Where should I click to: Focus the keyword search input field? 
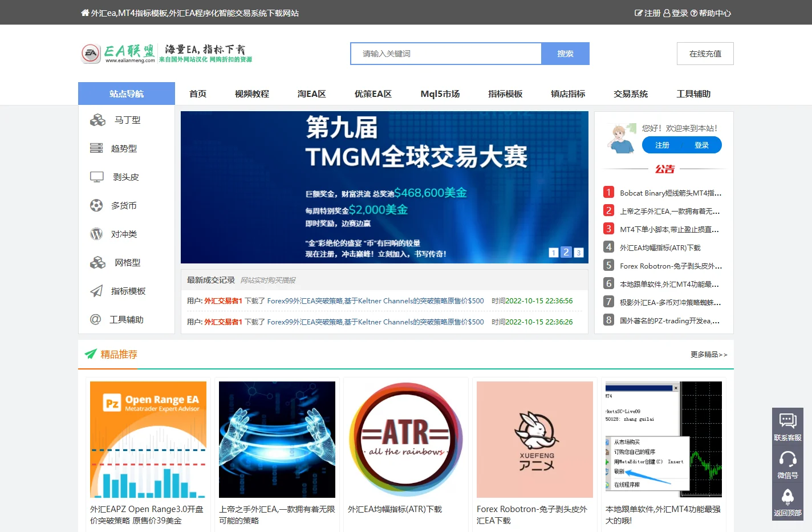(446, 54)
